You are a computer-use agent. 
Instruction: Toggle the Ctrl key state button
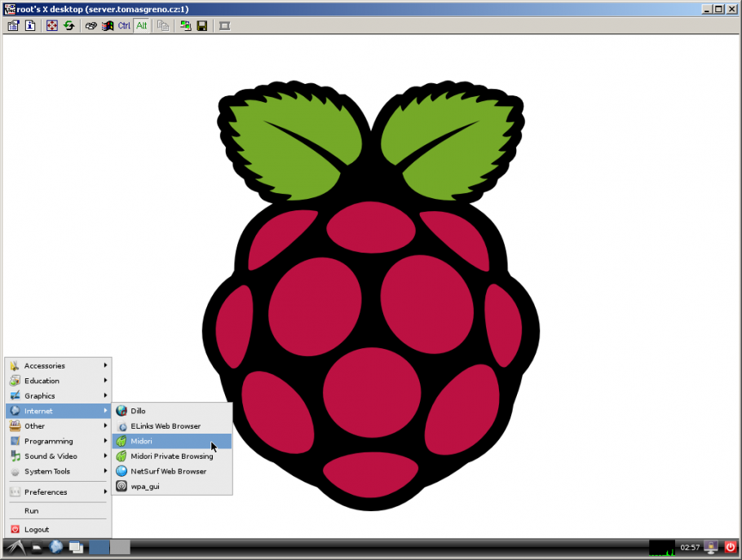124,25
